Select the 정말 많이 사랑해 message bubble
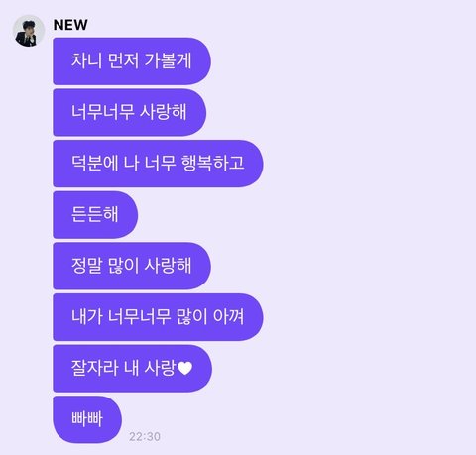This screenshot has height=455, width=476. [132, 266]
